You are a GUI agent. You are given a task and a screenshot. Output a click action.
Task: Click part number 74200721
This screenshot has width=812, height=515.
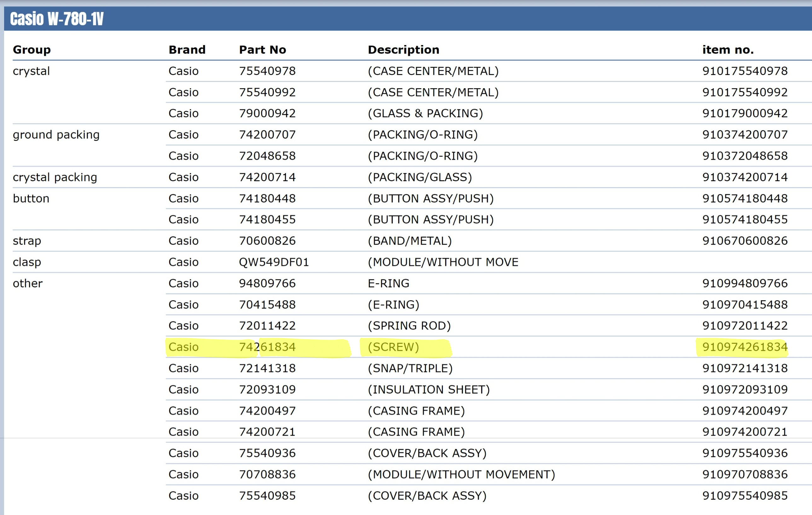pos(267,432)
